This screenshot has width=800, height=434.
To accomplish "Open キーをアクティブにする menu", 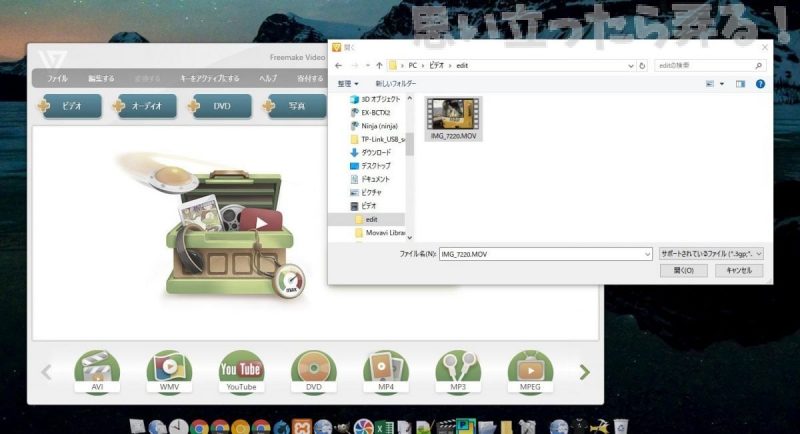I will [x=210, y=79].
